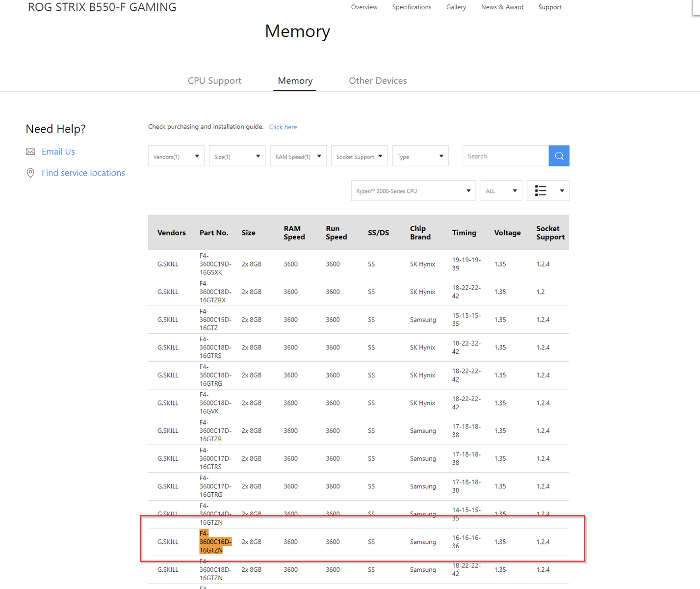Click the Part No. column header
The width and height of the screenshot is (700, 589).
(x=214, y=233)
